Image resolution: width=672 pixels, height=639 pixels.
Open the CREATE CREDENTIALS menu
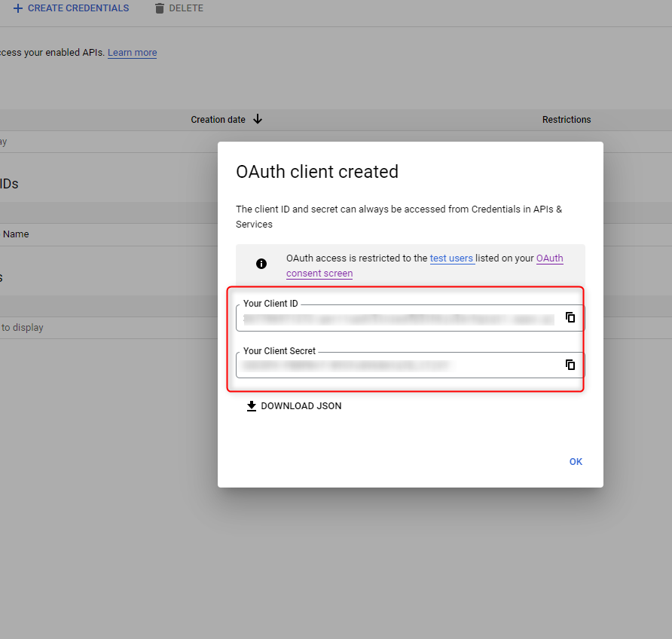(78, 8)
